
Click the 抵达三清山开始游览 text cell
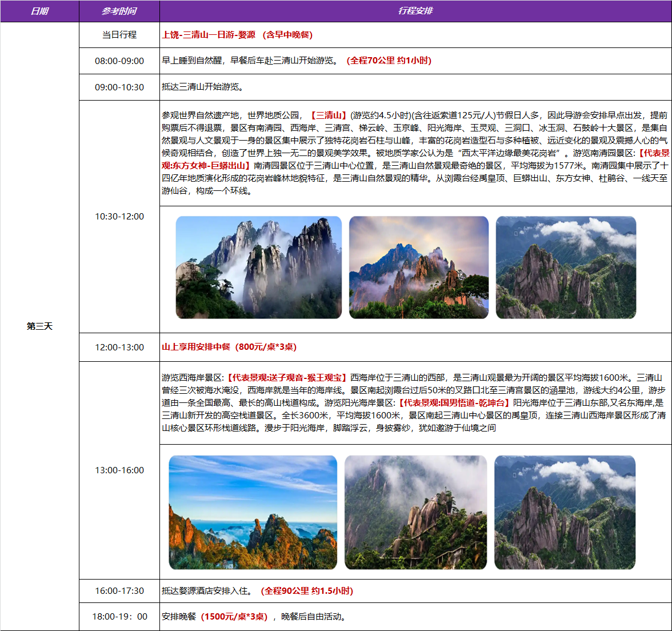(203, 87)
